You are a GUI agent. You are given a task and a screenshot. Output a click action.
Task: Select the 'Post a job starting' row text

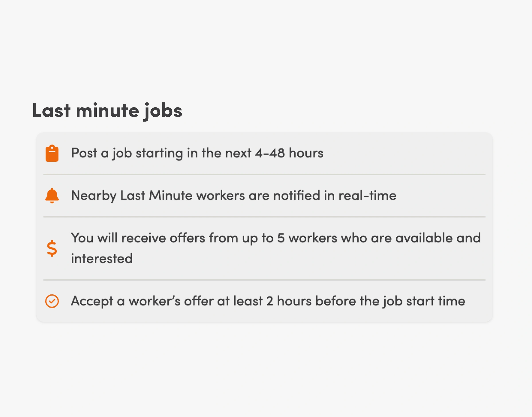tap(197, 153)
